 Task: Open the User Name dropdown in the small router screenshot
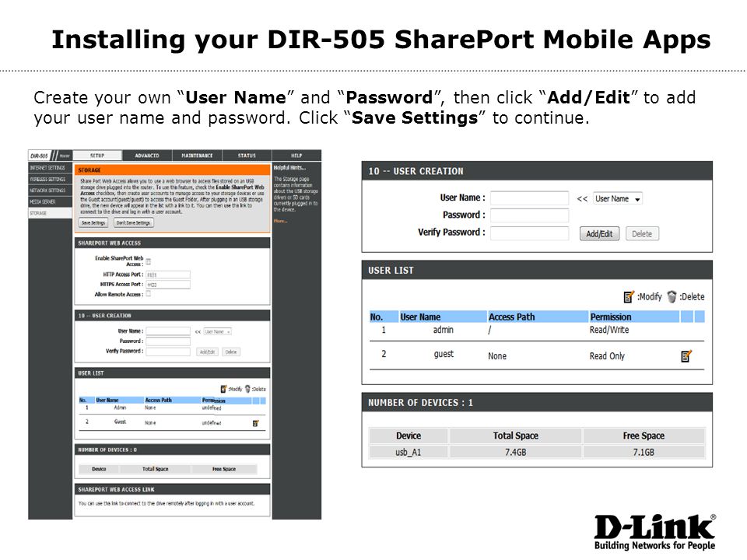coord(217,331)
